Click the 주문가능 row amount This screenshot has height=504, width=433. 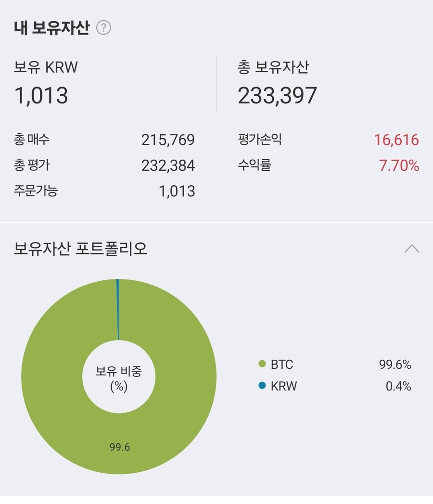(x=177, y=191)
